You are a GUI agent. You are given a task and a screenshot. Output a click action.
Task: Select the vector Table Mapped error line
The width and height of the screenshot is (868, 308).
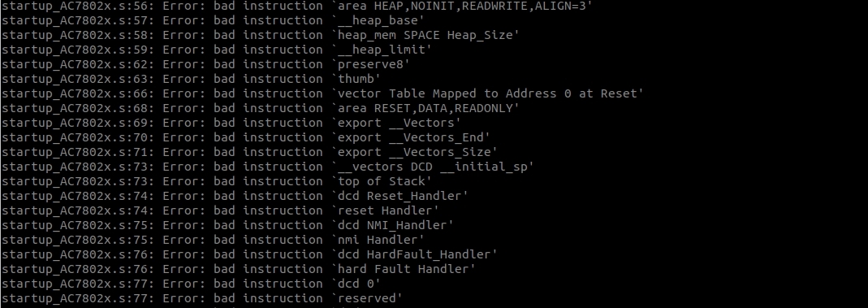(322, 93)
